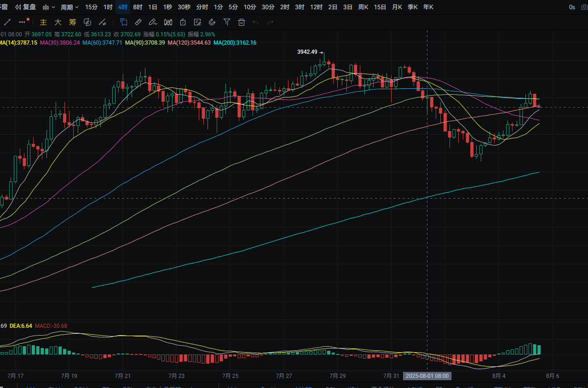588x388 pixels.
Task: Open the filter funnel icon
Action: [227, 22]
